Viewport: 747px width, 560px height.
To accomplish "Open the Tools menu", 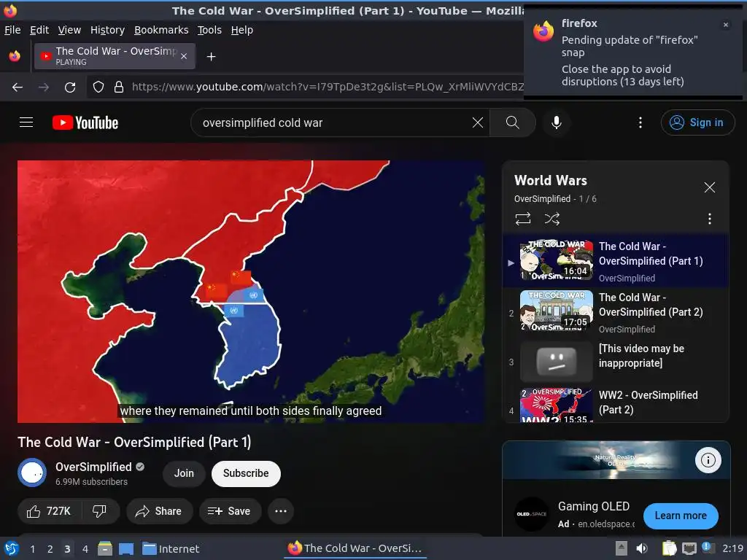I will point(209,30).
